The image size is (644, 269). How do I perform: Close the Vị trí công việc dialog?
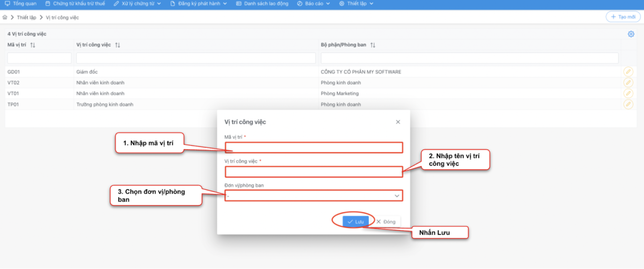point(398,122)
